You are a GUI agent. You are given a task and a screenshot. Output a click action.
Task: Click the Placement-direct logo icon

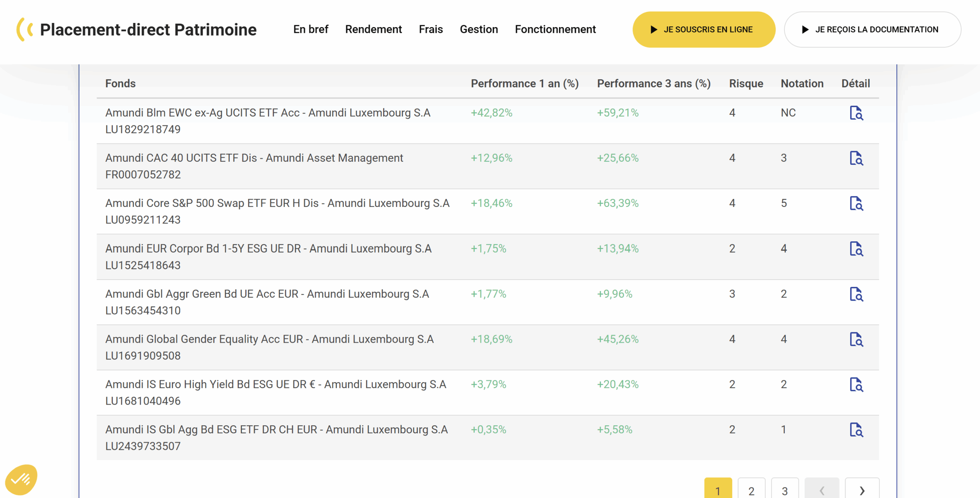pos(25,29)
